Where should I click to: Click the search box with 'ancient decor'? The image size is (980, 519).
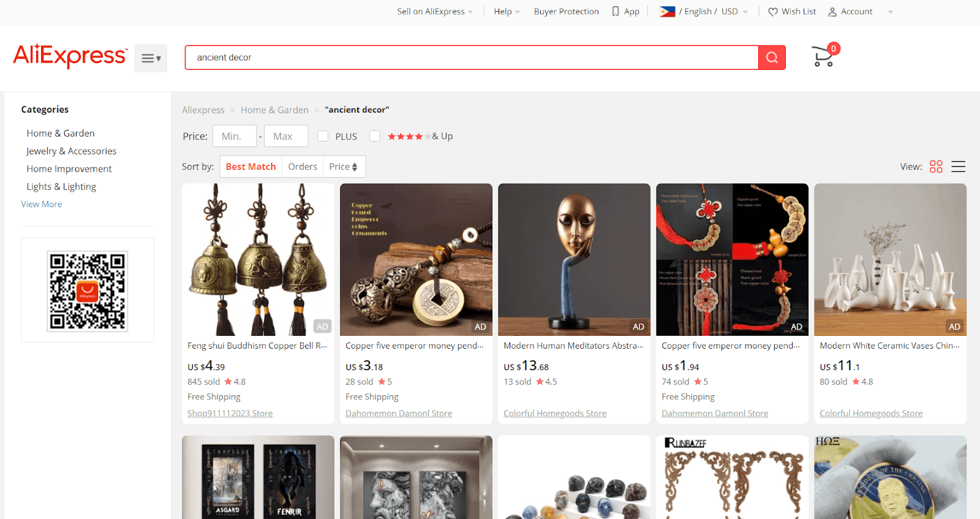click(x=472, y=58)
